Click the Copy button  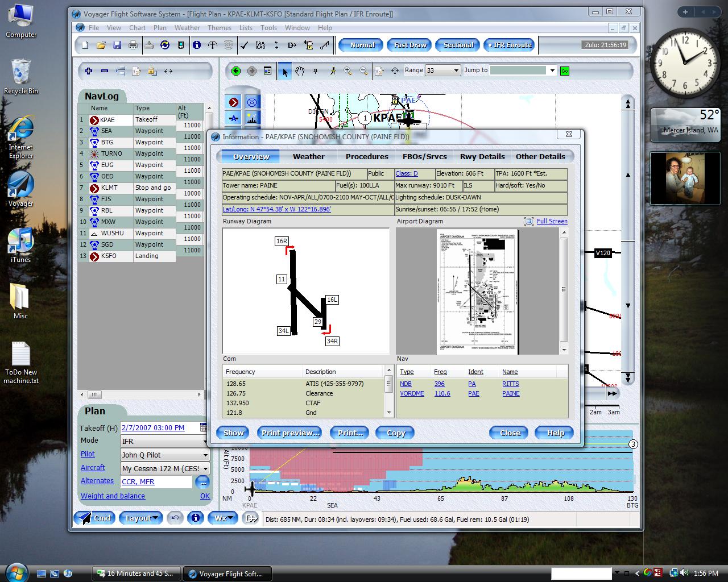(396, 433)
